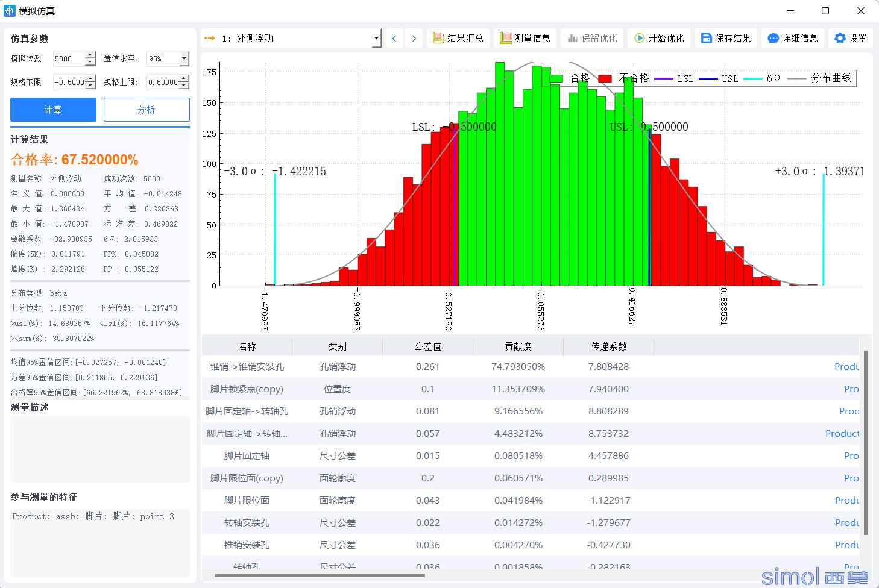Sort table by 传递系数 column header
Screen dimensions: 879x588
pyautogui.click(x=609, y=346)
